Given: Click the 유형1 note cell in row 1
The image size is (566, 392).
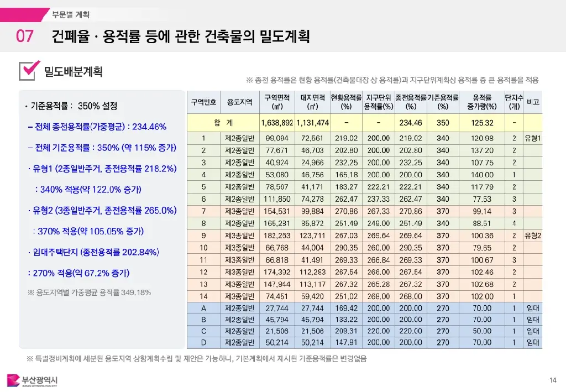Looking at the screenshot, I should coord(533,138).
